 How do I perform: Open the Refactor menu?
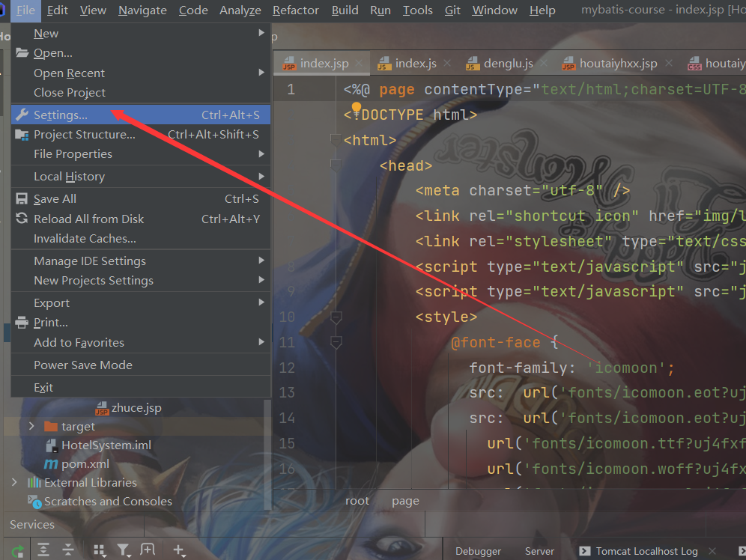click(295, 10)
